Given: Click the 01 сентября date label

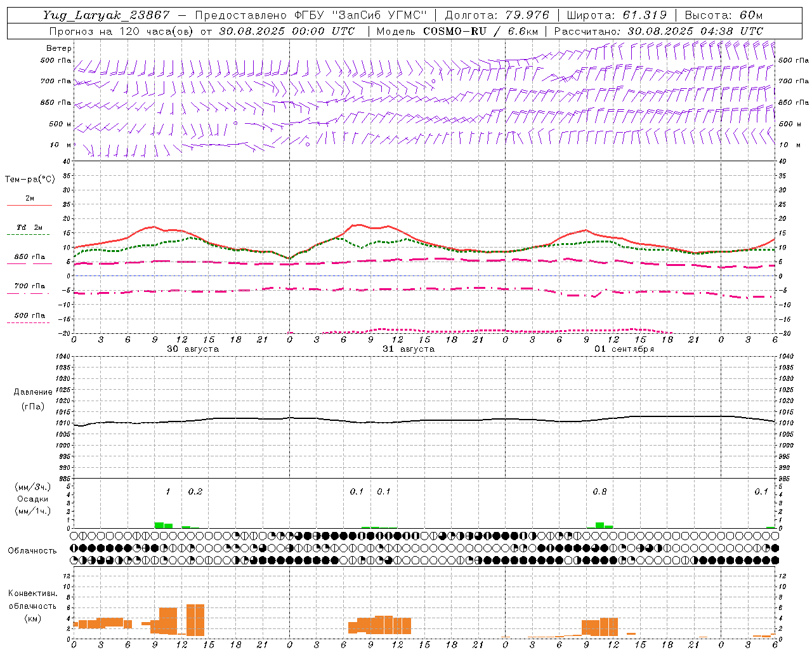Looking at the screenshot, I should 624,349.
